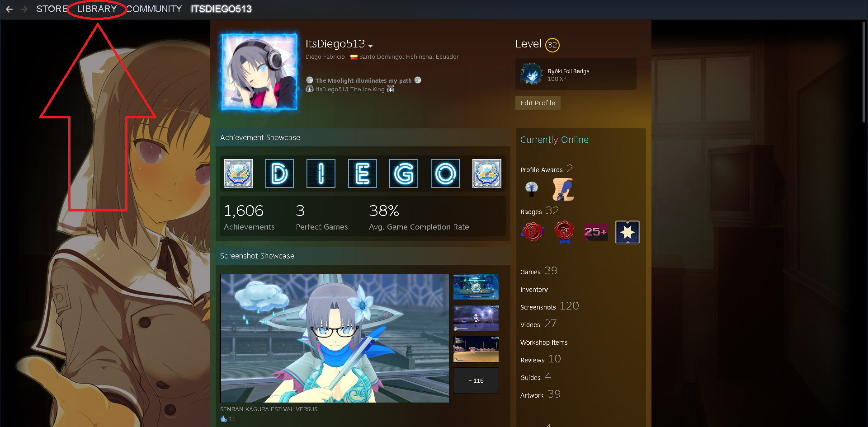
Task: View the + 116 more screenshots tile
Action: [476, 380]
